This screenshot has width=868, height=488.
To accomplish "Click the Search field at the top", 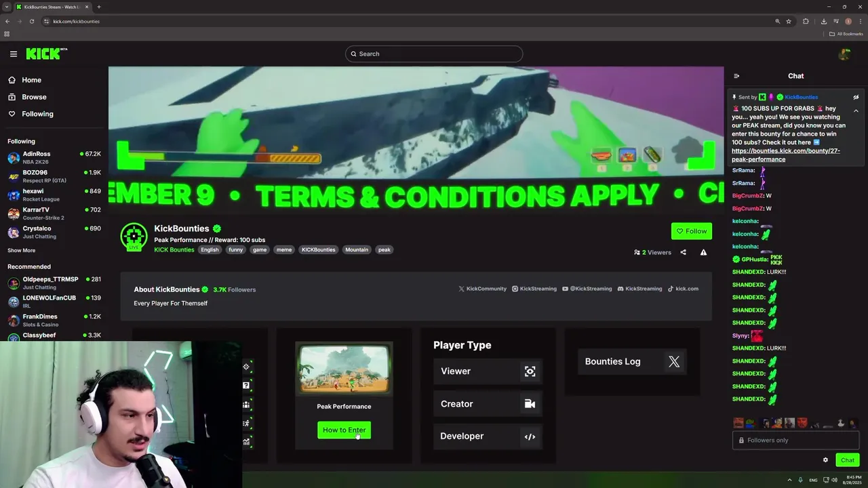I will click(434, 54).
